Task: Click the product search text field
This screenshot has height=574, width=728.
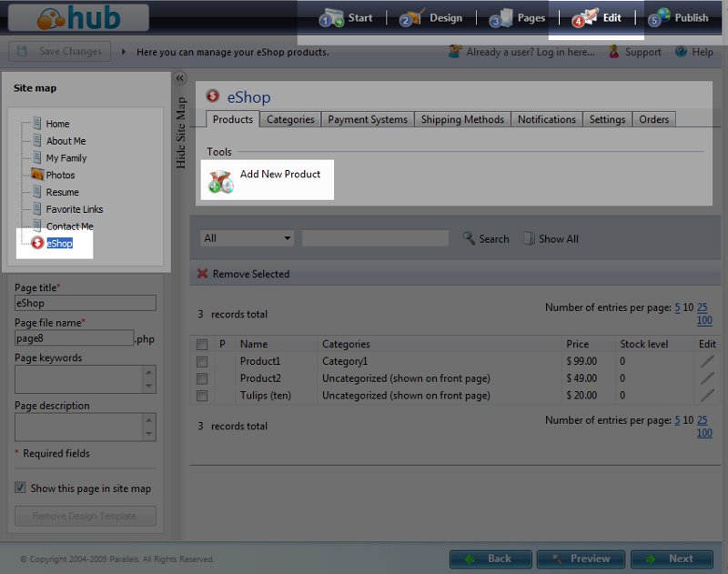Action: (x=375, y=238)
